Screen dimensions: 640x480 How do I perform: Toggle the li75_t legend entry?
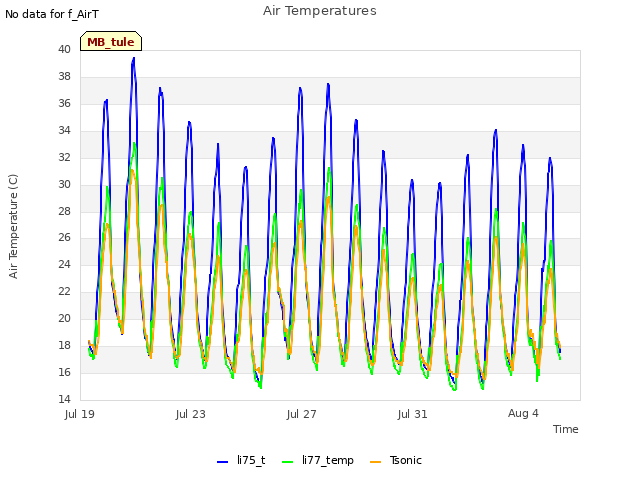click(x=241, y=460)
